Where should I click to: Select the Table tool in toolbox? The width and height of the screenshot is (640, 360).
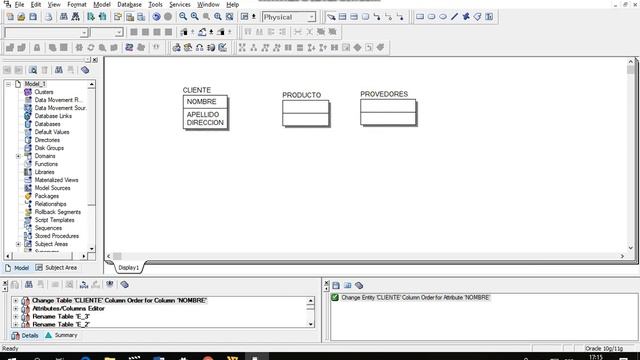342,17
